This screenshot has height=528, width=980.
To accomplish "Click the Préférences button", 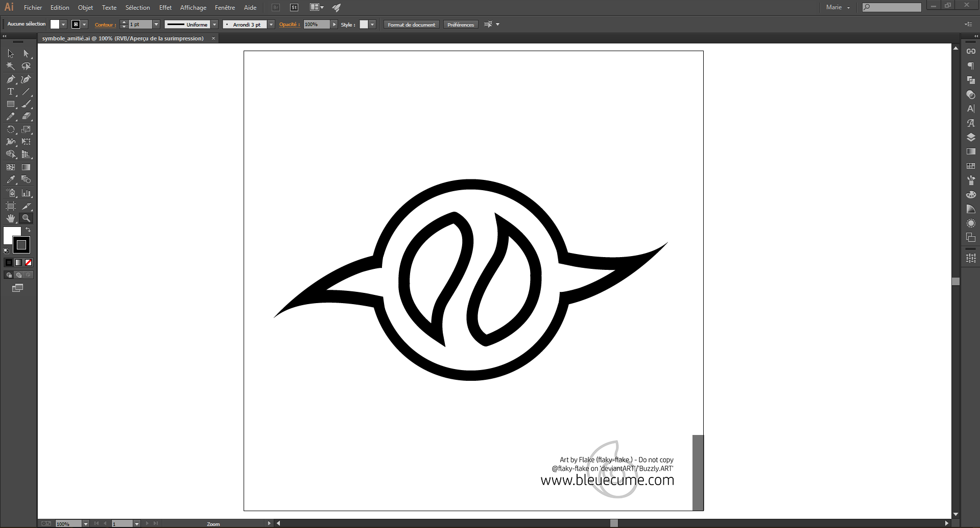I will coord(461,25).
